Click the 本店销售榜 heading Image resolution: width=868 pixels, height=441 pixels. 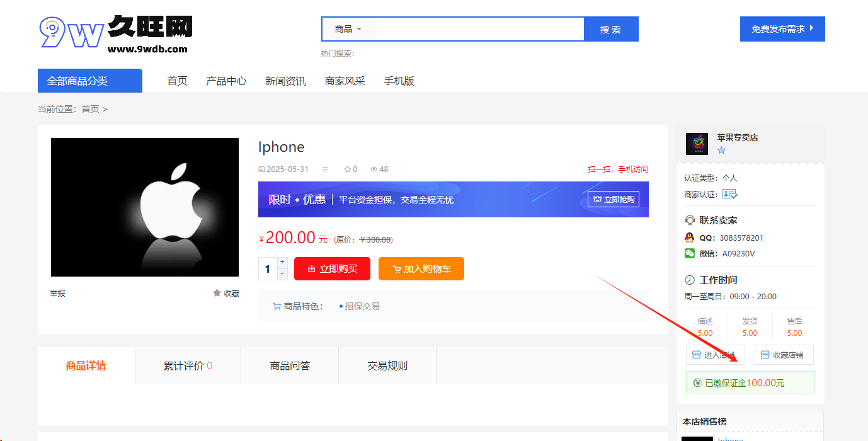pyautogui.click(x=705, y=421)
